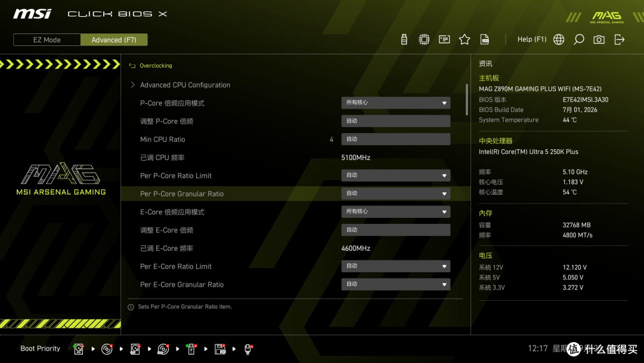Viewport: 644px width, 363px height.
Task: Select fifth boot device USB key icon
Action: 191,349
